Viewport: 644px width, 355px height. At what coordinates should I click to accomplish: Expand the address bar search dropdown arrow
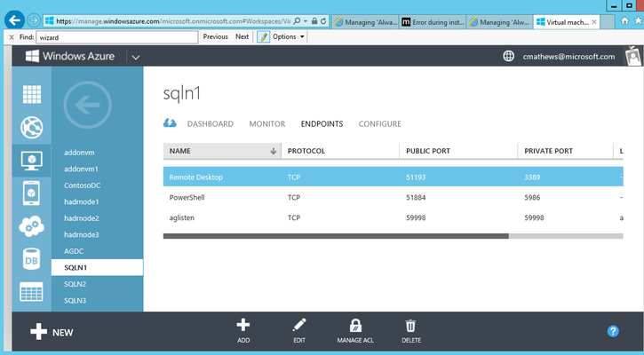click(306, 21)
